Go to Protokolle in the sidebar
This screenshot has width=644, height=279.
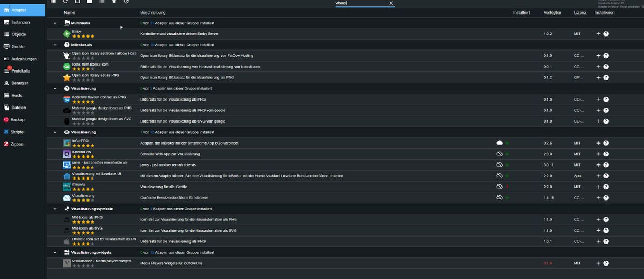[20, 71]
